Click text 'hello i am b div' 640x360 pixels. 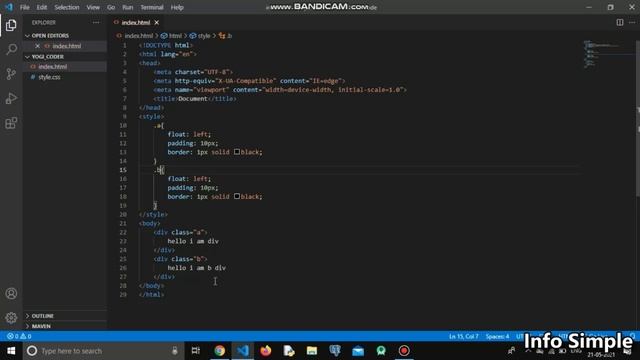(x=196, y=268)
